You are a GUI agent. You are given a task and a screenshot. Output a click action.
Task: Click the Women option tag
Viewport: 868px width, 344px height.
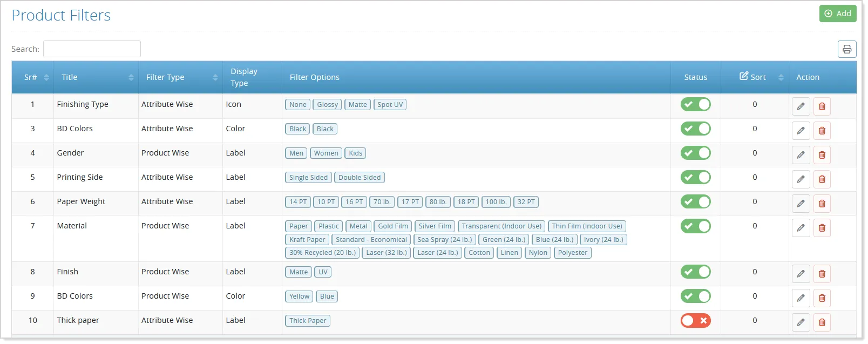(x=326, y=153)
